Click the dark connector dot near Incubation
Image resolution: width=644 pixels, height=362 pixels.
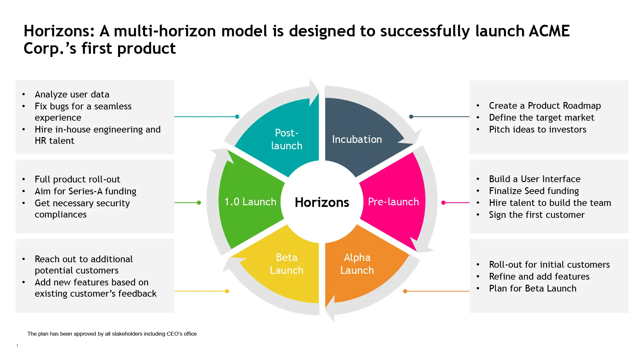(x=411, y=116)
